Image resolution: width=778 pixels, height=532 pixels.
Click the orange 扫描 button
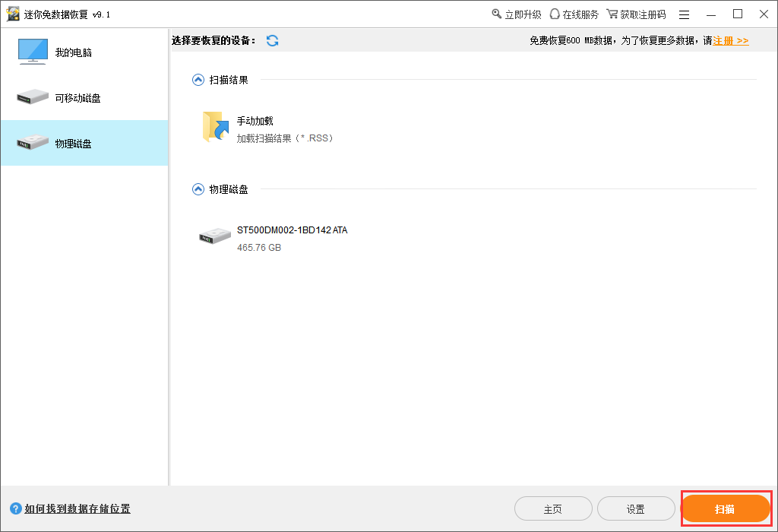point(726,508)
